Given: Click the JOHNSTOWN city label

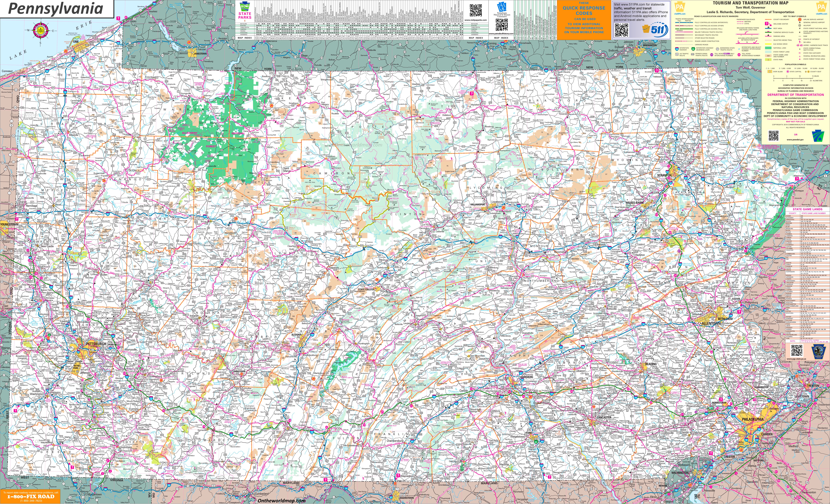Looking at the screenshot, I should (239, 371).
